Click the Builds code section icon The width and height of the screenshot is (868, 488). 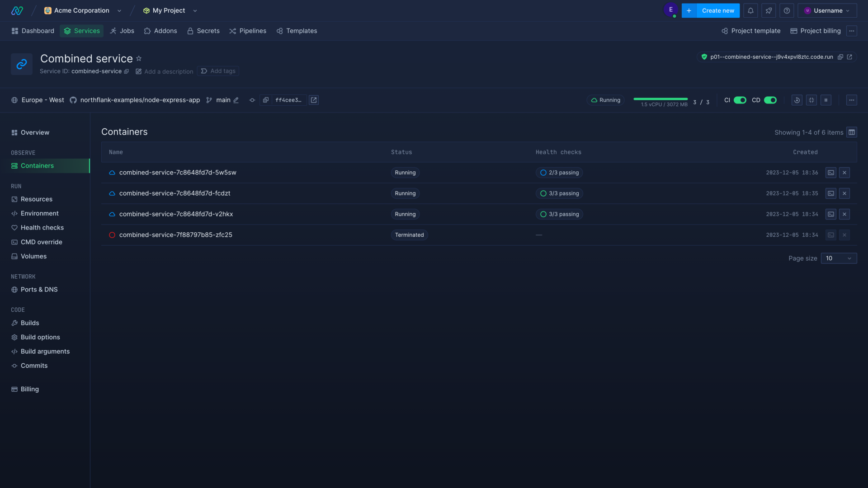(14, 323)
